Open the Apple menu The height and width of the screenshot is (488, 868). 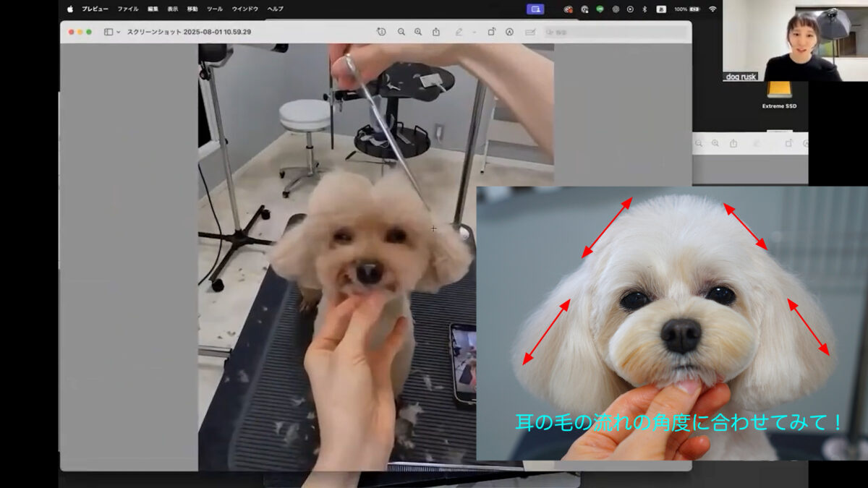point(70,9)
